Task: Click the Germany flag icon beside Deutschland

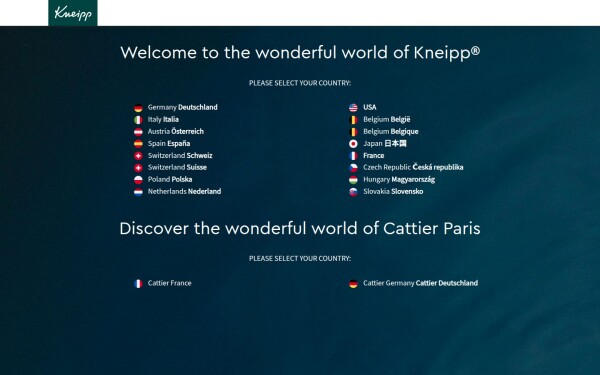Action: click(138, 108)
